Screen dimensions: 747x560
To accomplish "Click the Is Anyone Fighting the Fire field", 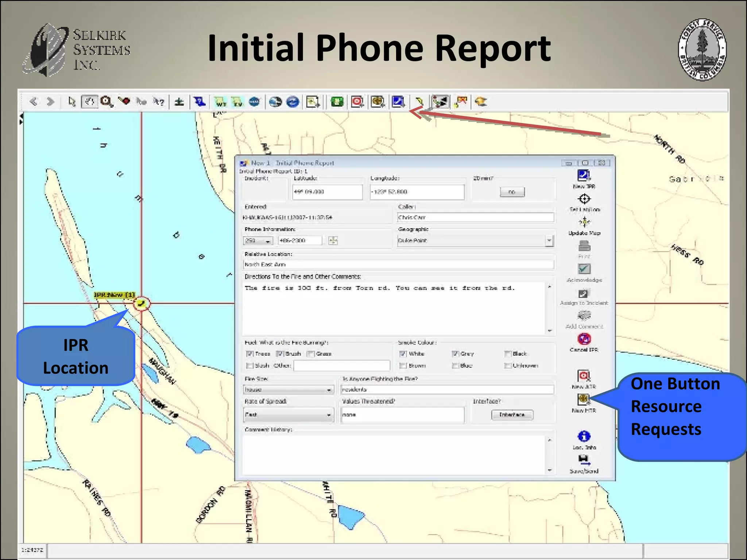I will [x=447, y=390].
